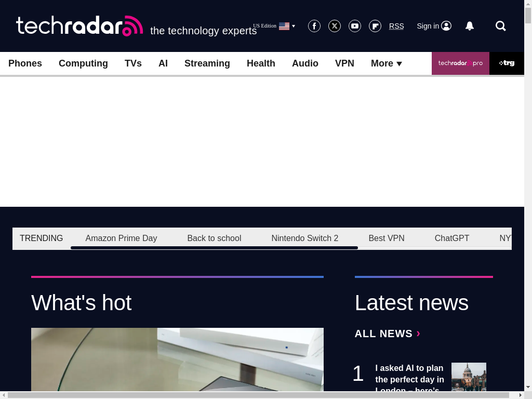Click the horizontal scrollbar right arrow
The height and width of the screenshot is (399, 532).
pos(521,395)
